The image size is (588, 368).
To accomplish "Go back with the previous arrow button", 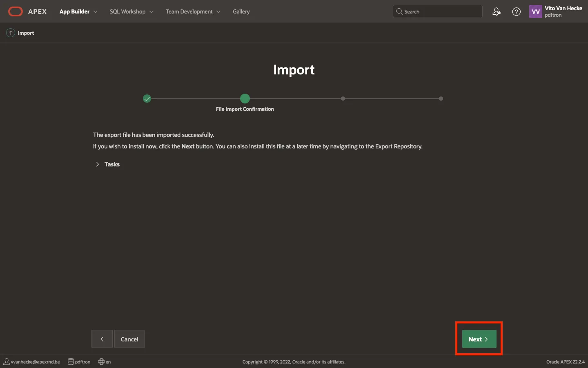I will tap(102, 339).
